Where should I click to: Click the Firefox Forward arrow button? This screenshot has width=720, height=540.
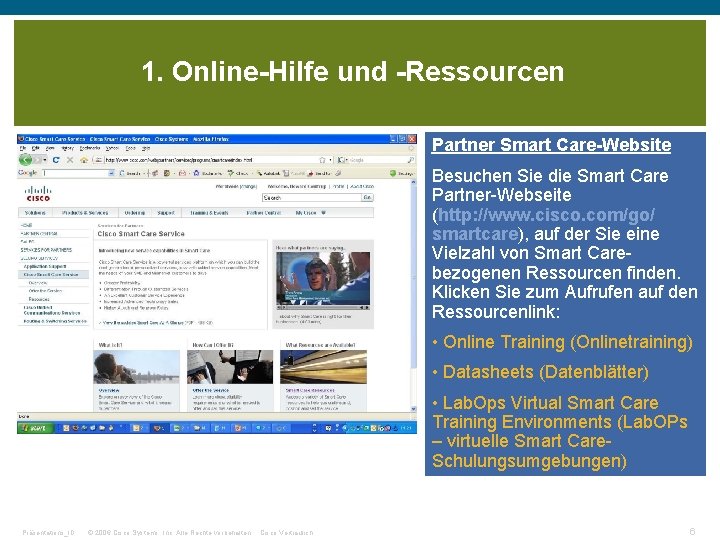[x=37, y=160]
